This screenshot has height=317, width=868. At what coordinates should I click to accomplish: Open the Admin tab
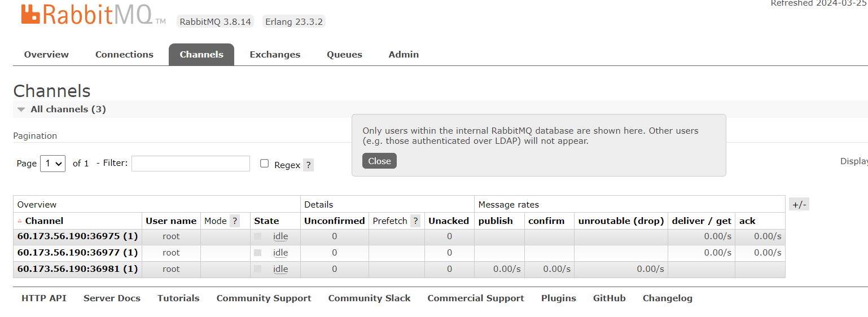coord(404,55)
